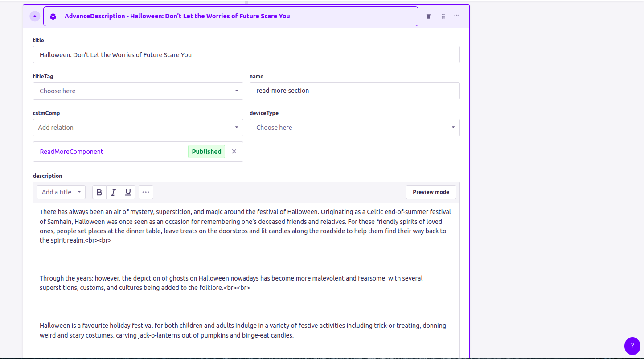Collapse the AdvanceDescription component with arrow icon

tap(35, 17)
